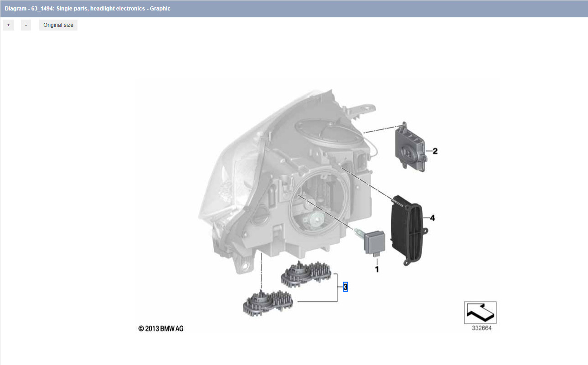Click the zoom out (-) icon
Viewport: 588px width, 365px height.
point(26,25)
